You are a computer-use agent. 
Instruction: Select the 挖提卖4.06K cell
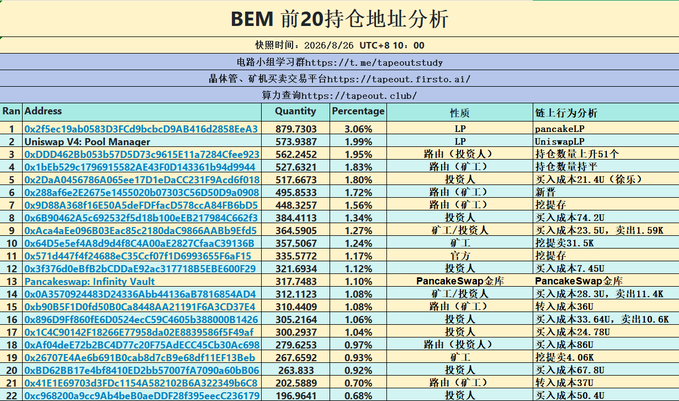tap(606, 358)
